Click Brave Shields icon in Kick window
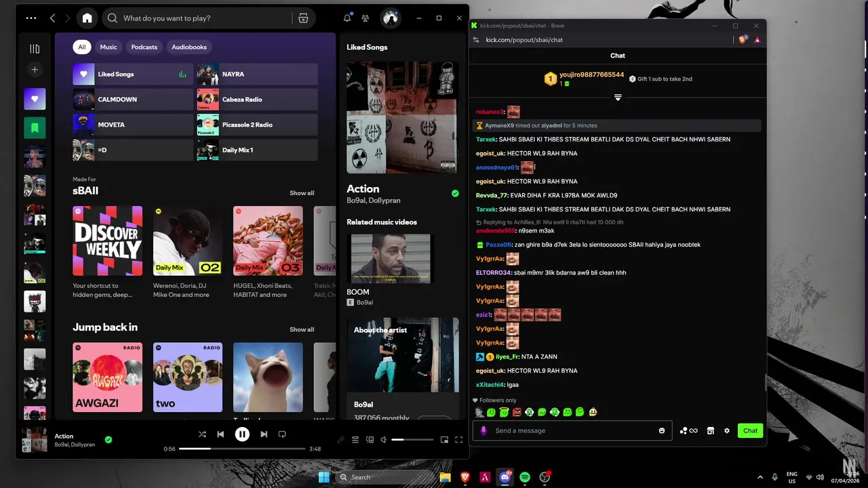The image size is (868, 488). pos(743,39)
